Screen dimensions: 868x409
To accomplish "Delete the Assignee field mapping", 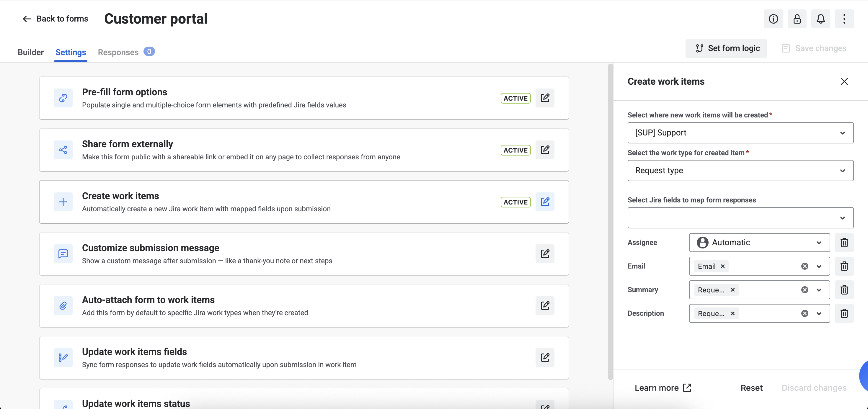I will (844, 243).
